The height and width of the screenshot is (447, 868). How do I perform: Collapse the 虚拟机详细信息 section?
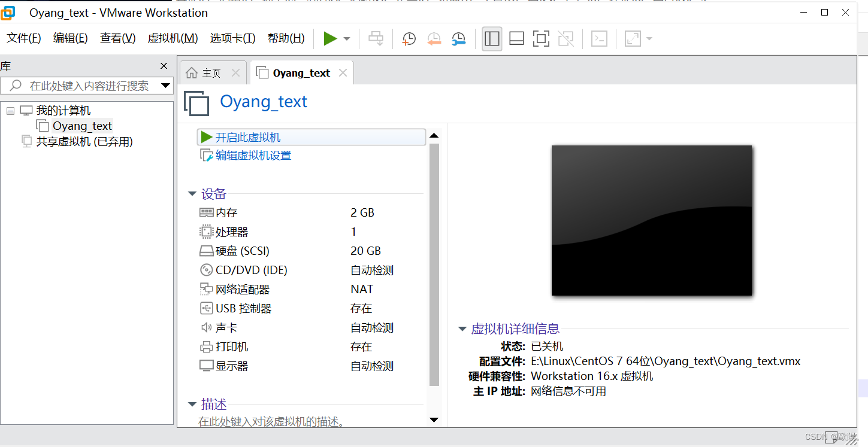[x=462, y=329]
